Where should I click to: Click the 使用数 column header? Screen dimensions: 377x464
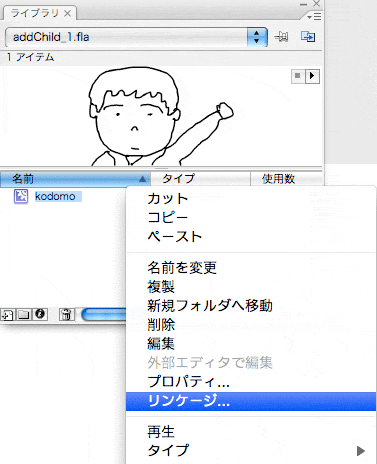coord(286,179)
